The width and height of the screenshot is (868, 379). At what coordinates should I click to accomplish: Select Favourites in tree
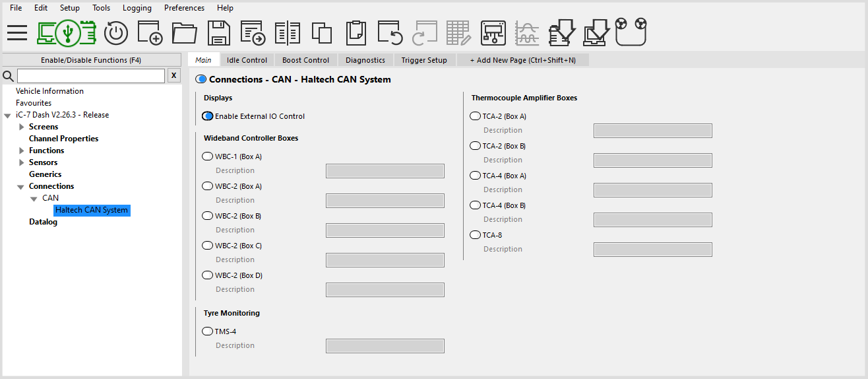pos(34,103)
